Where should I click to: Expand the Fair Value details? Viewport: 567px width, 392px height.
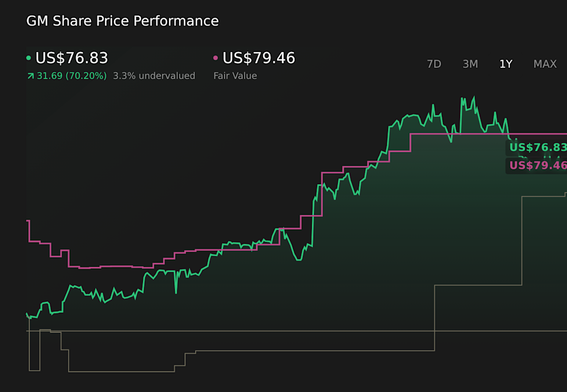(x=235, y=76)
